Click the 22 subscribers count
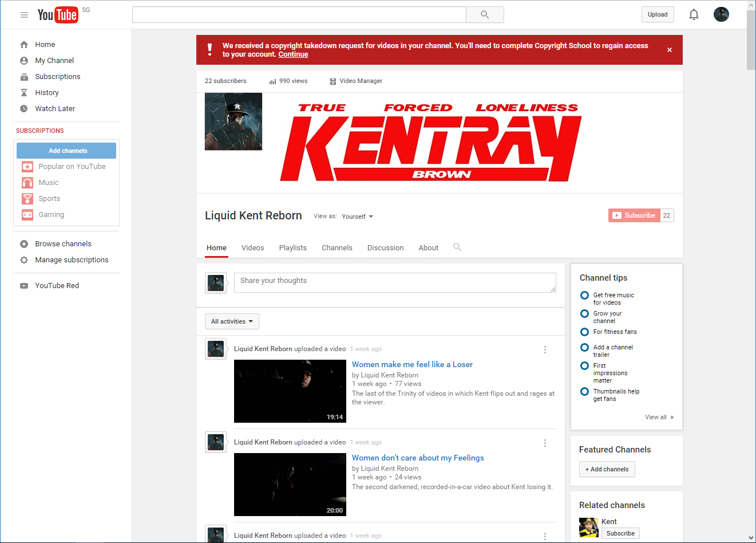The width and height of the screenshot is (756, 543). pos(225,81)
